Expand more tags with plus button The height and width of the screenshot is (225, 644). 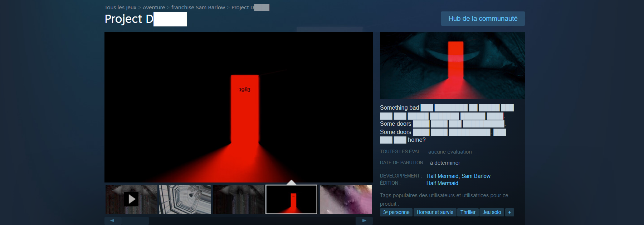tap(509, 212)
